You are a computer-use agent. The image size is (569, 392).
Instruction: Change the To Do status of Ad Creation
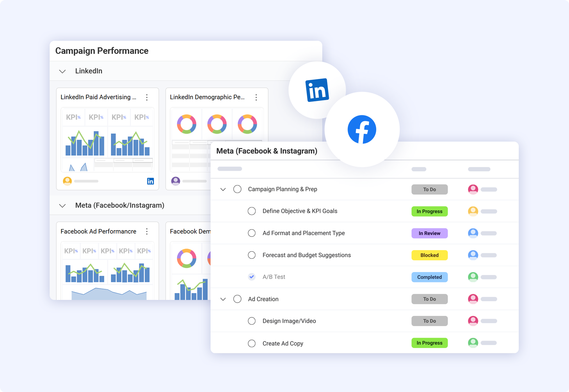pos(430,299)
